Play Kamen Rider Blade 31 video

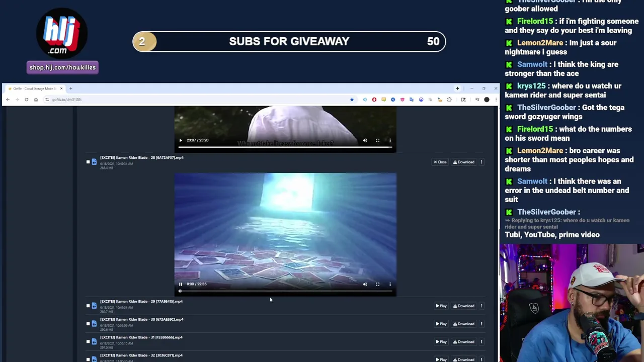tap(441, 342)
